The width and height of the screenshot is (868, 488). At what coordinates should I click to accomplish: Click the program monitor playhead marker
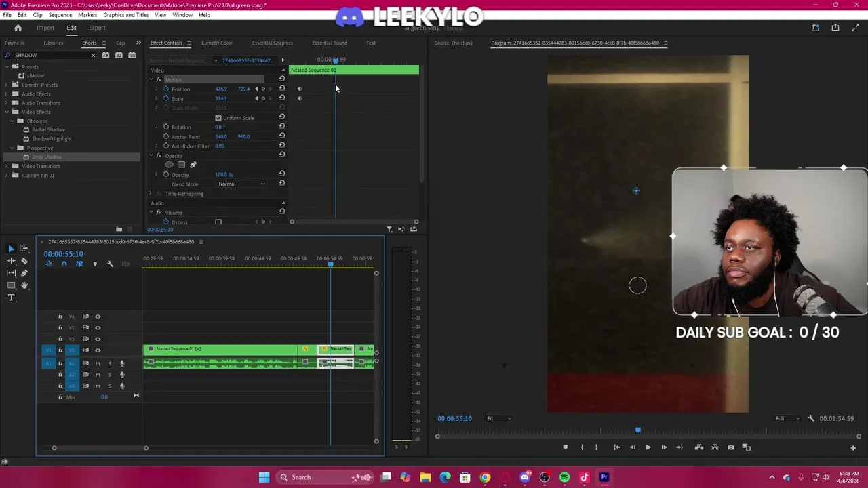[637, 430]
